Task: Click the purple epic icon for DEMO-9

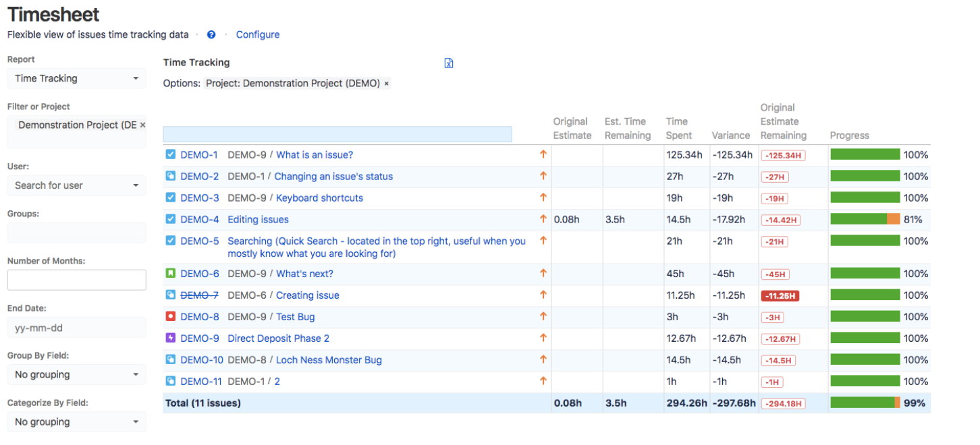Action: (x=169, y=338)
